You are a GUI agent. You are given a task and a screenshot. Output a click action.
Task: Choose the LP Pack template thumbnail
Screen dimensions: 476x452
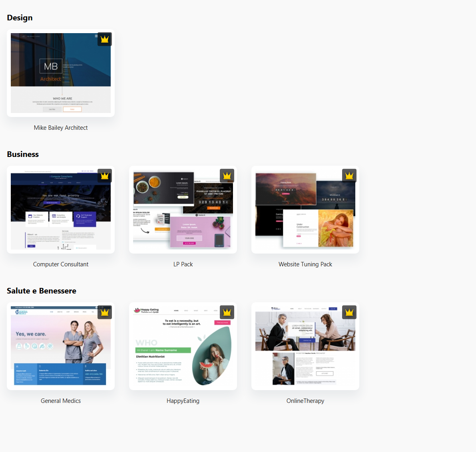(x=183, y=210)
